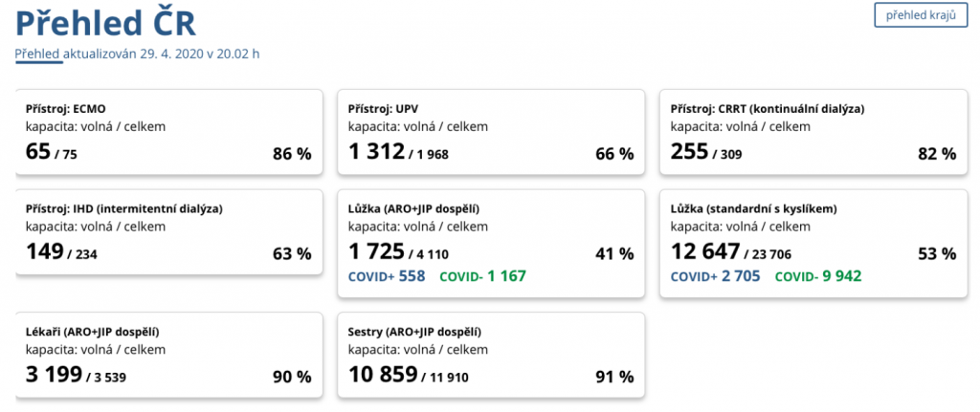
Task: Select the Lékaři ARO+JIP dospělí card
Action: 167,356
